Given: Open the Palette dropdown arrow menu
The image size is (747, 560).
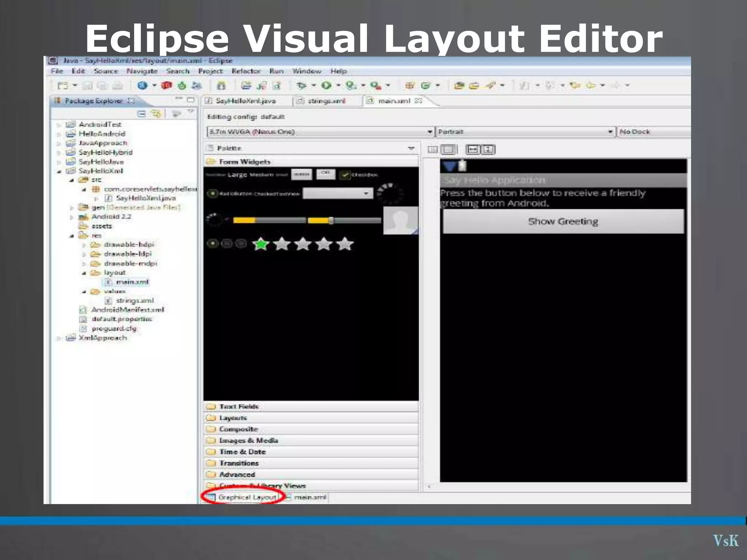Looking at the screenshot, I should point(411,148).
